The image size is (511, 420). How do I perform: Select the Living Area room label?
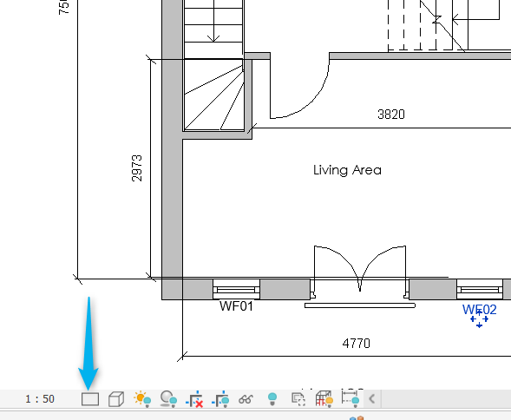pos(347,170)
